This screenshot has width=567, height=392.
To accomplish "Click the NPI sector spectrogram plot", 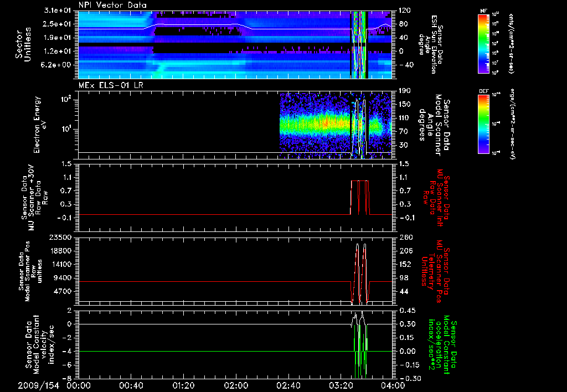I will [x=235, y=45].
